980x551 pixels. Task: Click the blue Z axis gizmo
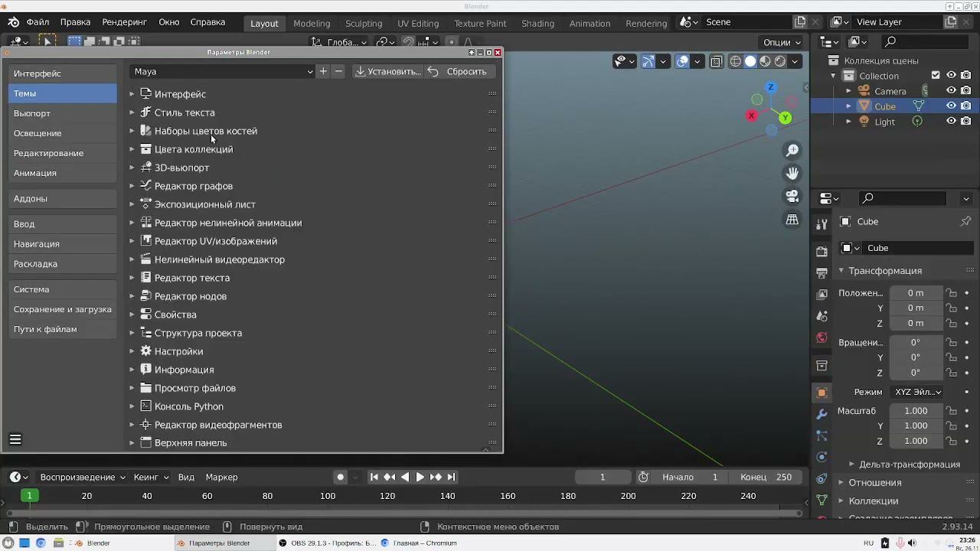click(771, 87)
